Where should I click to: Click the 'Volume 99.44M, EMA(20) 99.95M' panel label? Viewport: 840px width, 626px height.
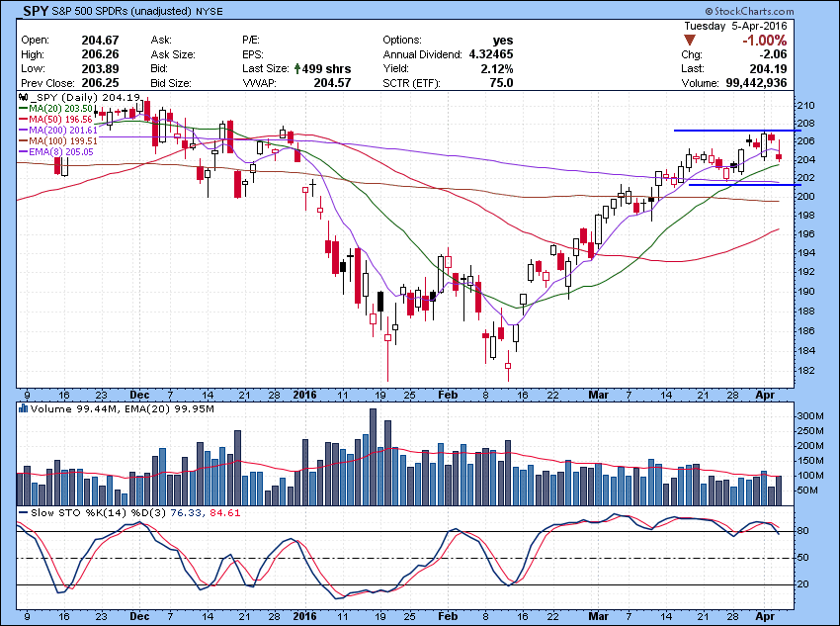tap(123, 409)
